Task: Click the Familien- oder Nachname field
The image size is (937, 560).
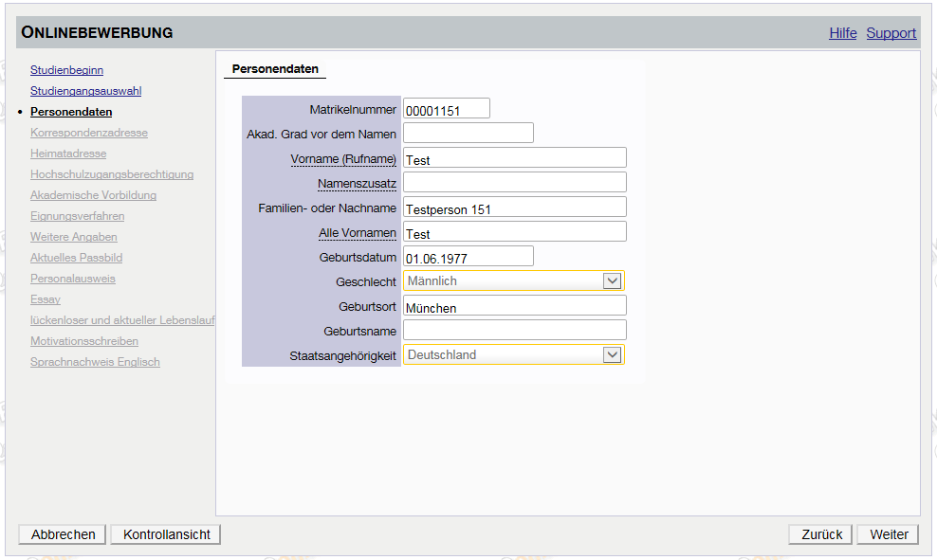Action: pos(514,208)
